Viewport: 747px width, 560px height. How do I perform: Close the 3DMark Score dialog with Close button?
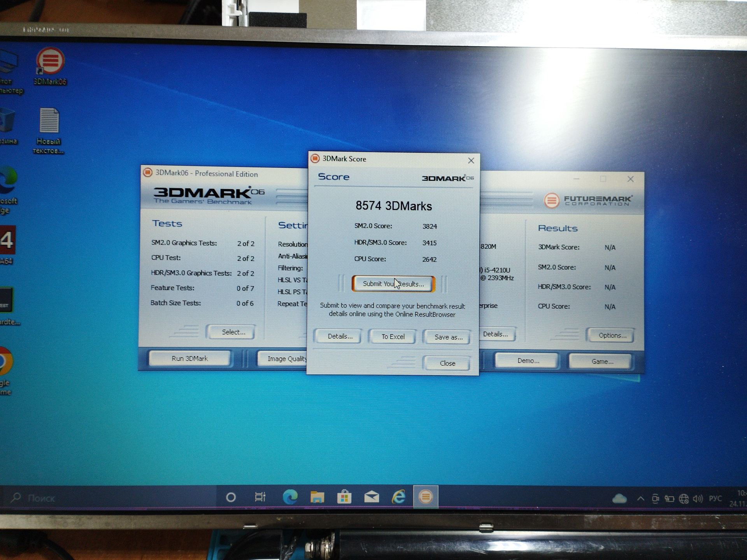[447, 363]
